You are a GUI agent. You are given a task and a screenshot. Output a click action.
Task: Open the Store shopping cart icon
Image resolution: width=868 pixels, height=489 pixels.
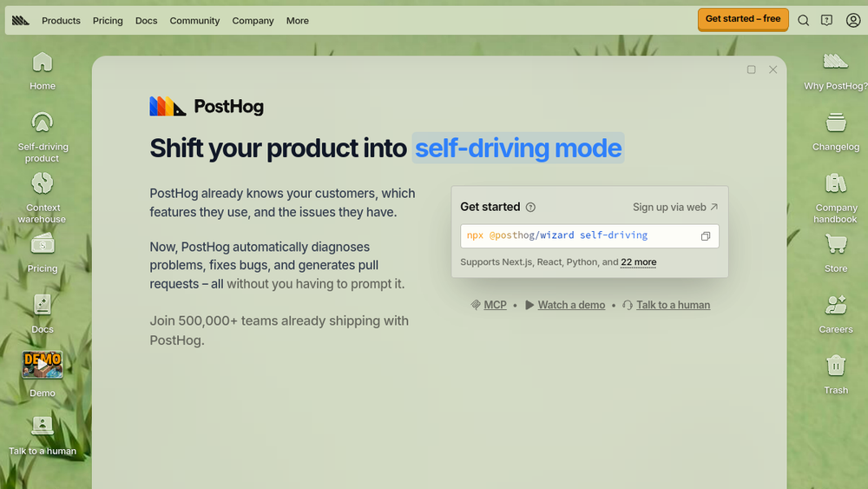point(836,253)
